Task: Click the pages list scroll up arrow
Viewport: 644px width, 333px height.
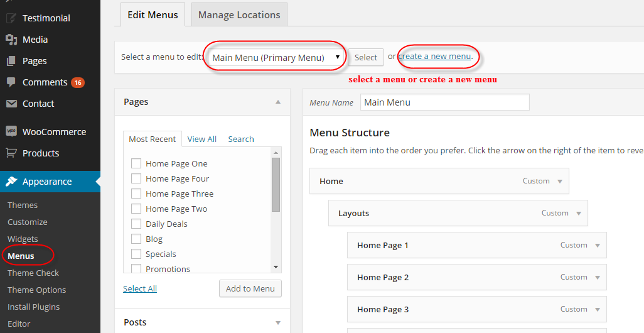Action: click(x=276, y=153)
